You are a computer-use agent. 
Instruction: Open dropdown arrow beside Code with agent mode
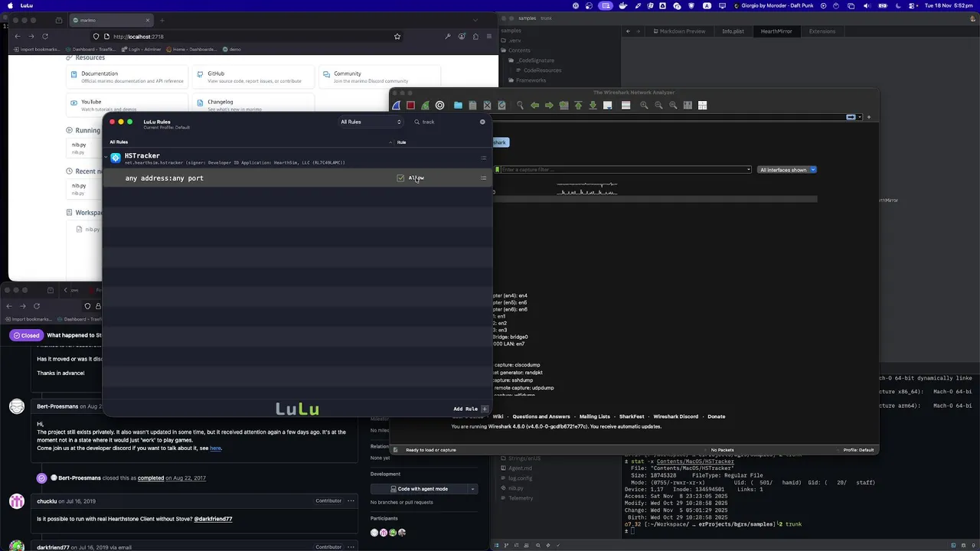(472, 489)
